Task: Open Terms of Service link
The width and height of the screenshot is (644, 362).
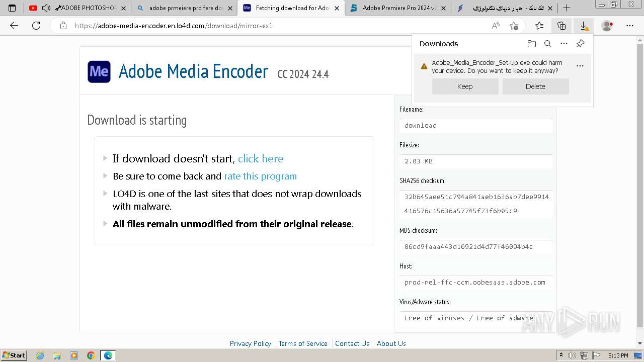Action: (x=303, y=343)
